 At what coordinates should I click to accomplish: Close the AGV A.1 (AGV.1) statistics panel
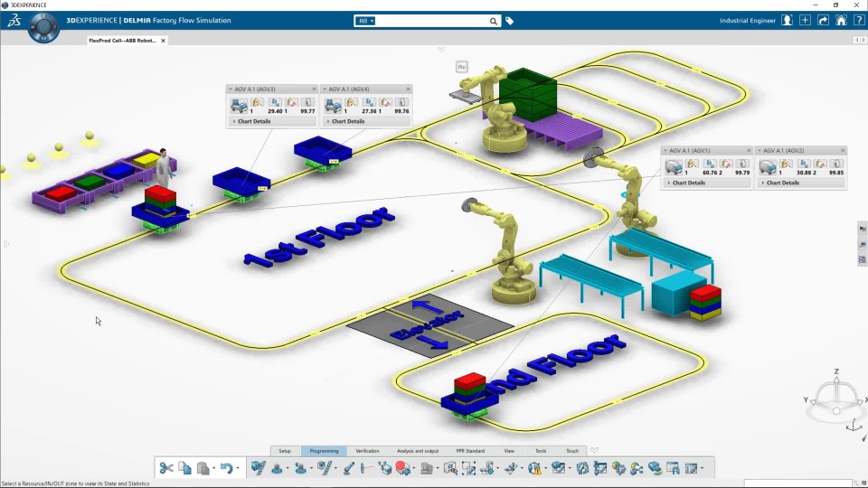[749, 151]
